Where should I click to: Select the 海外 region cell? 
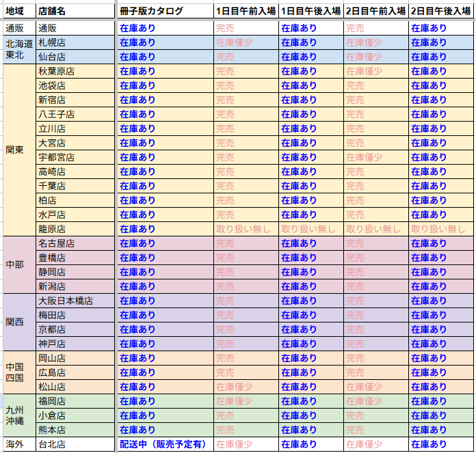coord(19,444)
